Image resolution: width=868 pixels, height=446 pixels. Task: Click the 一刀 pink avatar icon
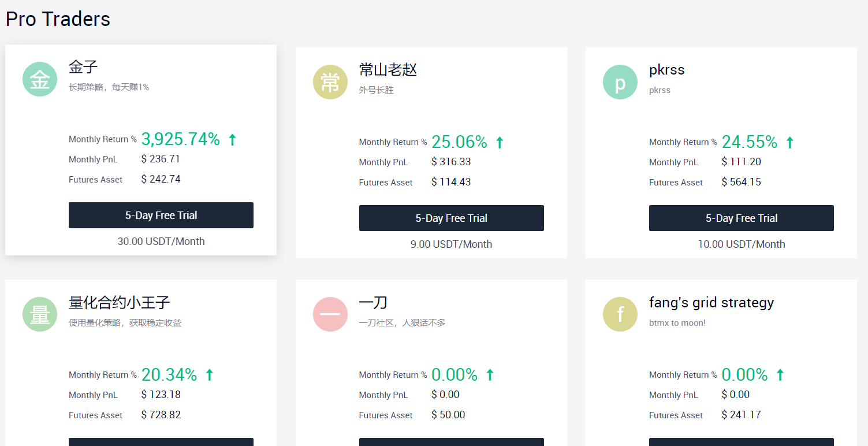pyautogui.click(x=330, y=314)
